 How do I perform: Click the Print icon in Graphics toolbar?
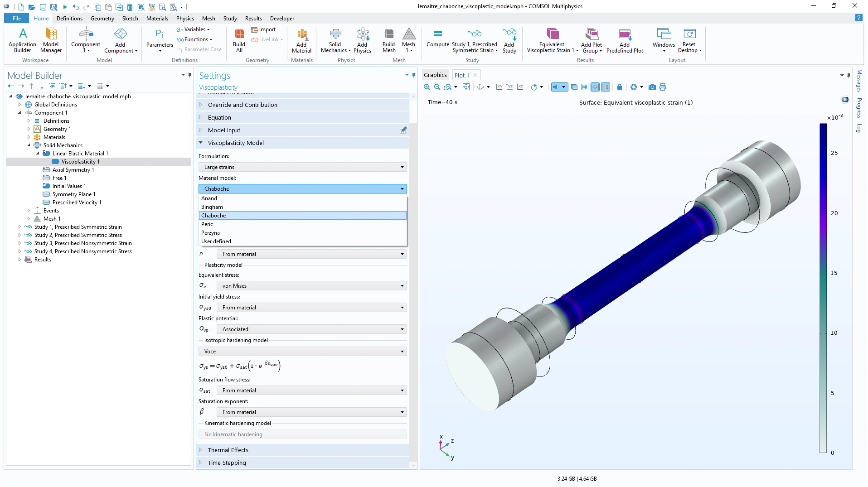coord(663,87)
